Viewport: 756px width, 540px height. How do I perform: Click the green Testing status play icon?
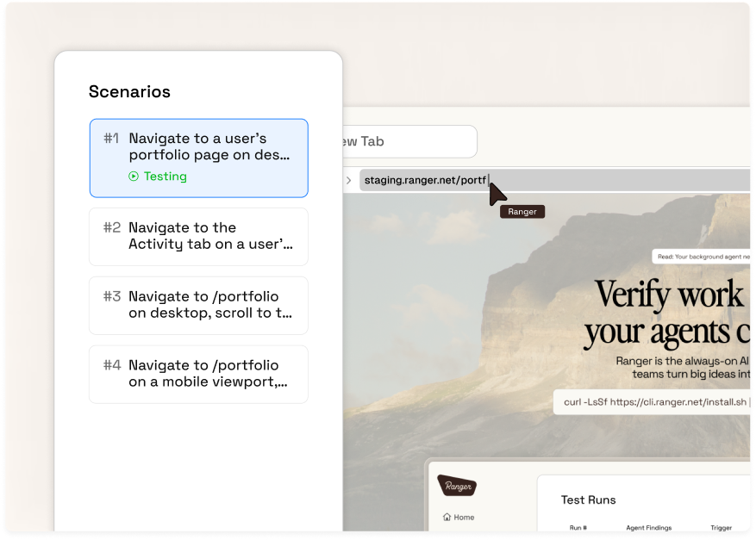point(134,177)
